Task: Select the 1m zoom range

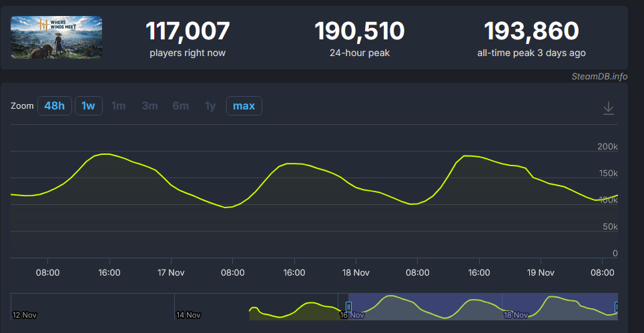Action: click(119, 106)
